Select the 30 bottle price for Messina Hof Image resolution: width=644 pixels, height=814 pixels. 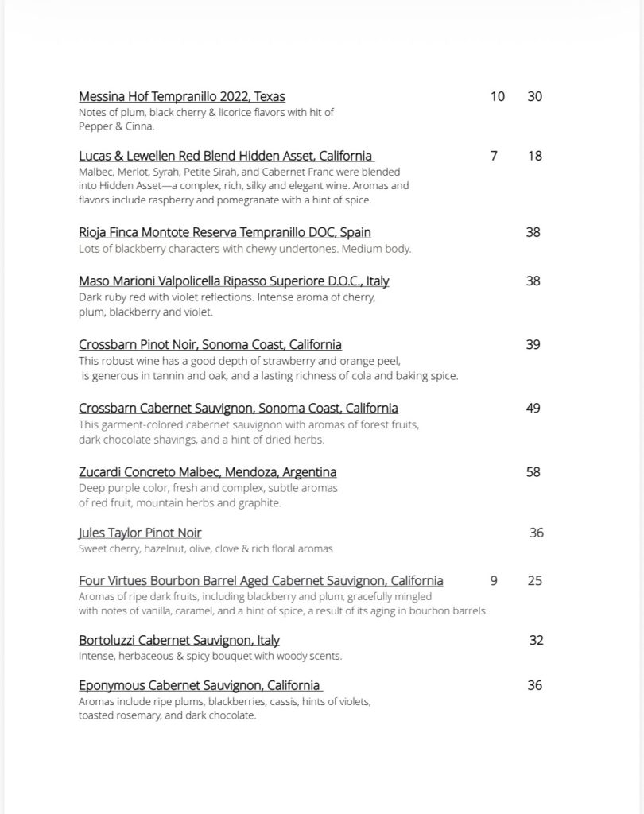(x=534, y=97)
